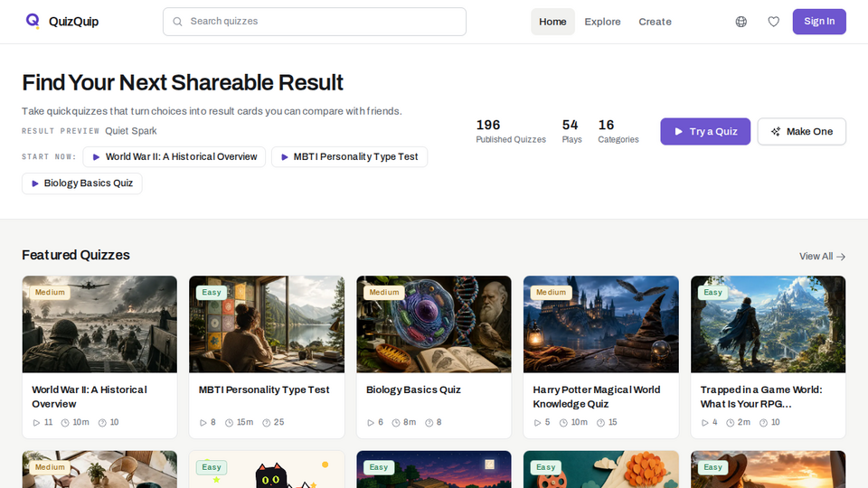
Task: Click clock icon on Trapped in a Game World card
Action: coord(731,423)
